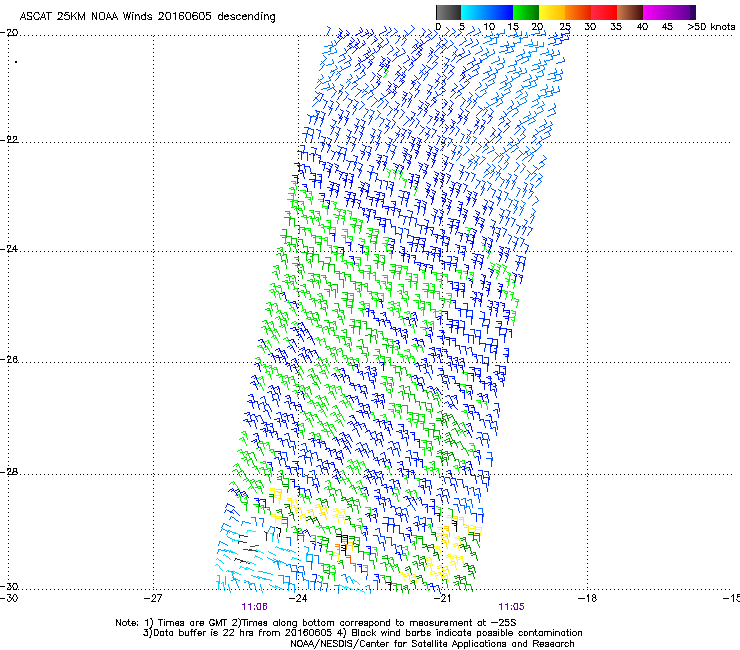This screenshot has height=650, width=740.
Task: Click the title text 'ASCAT 25KM NOAA Winds 20160605 descending'
Action: [147, 17]
